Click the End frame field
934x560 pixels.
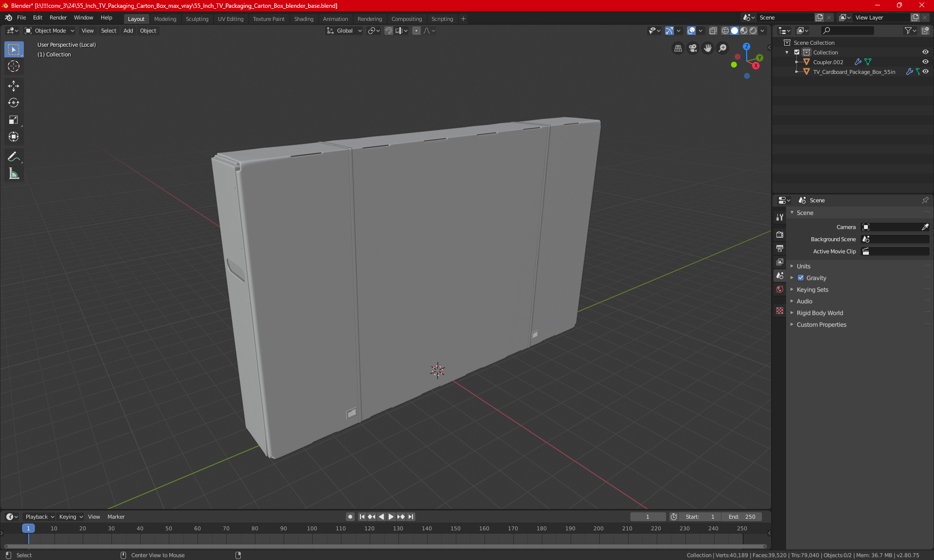(x=742, y=517)
